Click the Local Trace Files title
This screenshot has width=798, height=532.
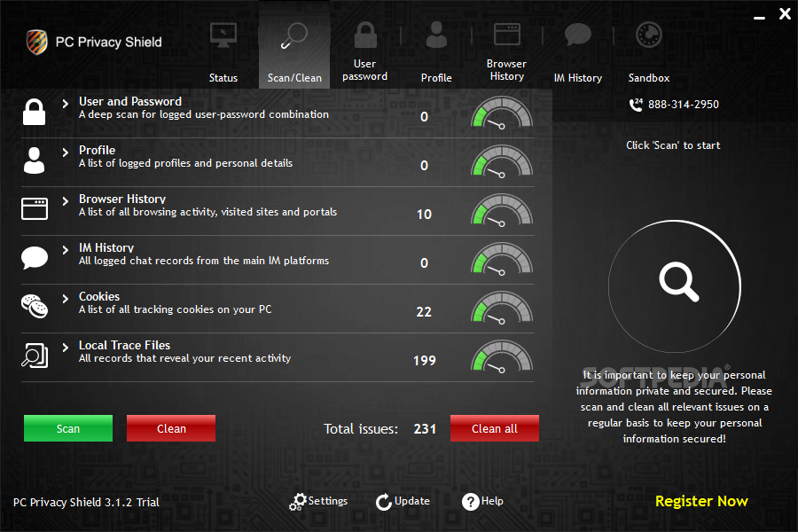point(124,345)
